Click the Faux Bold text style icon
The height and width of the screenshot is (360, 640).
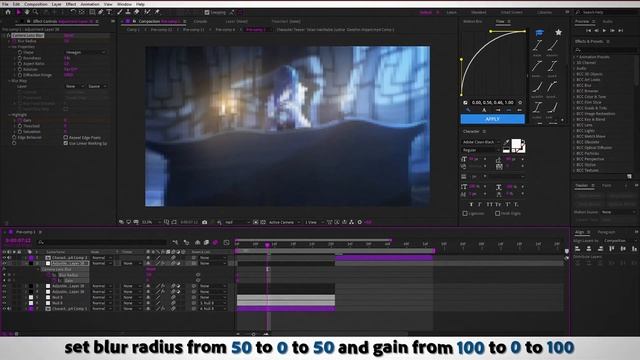pyautogui.click(x=471, y=204)
